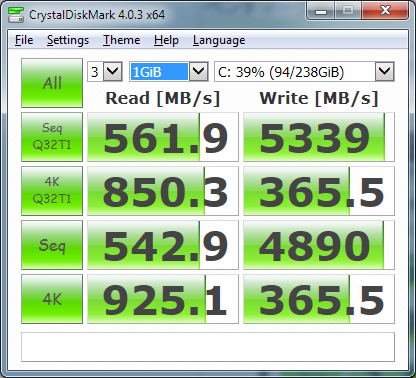The height and width of the screenshot is (378, 416).
Task: Click the Write [MB/s] column header
Action: [319, 98]
